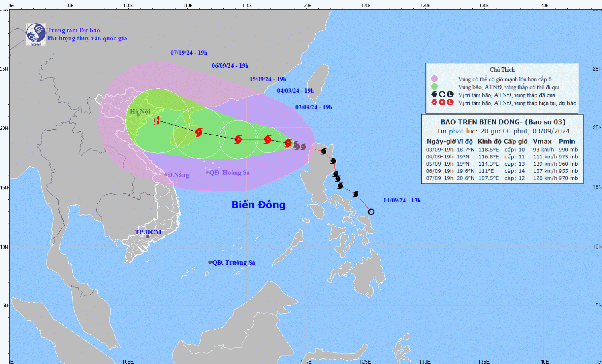Click the Đ.Nẵng city marker dot
The height and width of the screenshot is (364, 602).
[166, 175]
